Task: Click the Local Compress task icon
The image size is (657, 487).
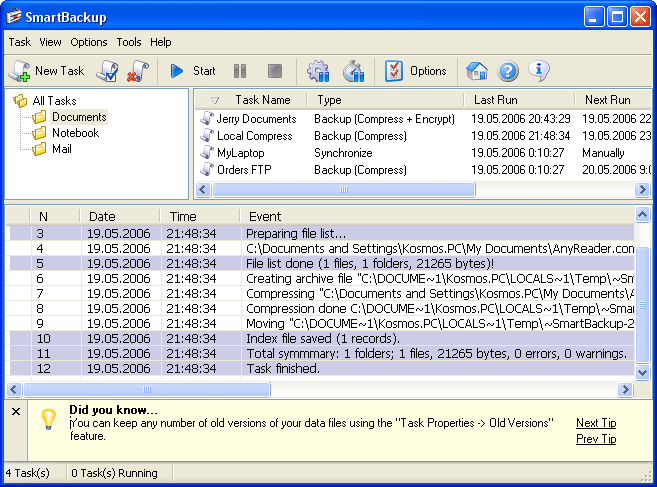Action: [207, 135]
